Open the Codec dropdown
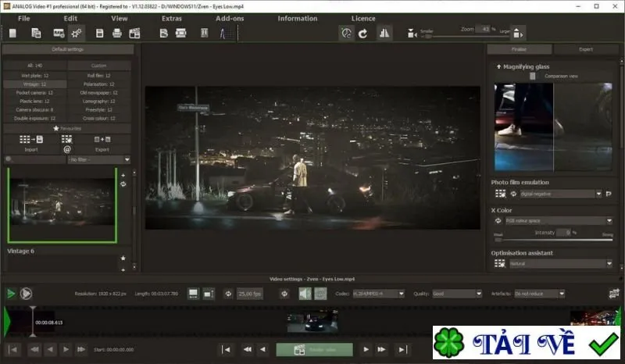The image size is (625, 364). [x=379, y=294]
